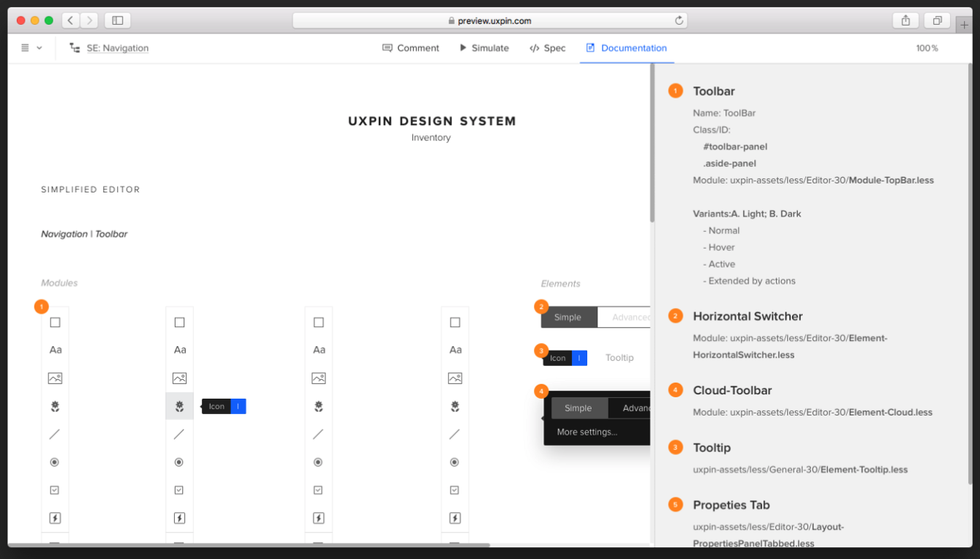Viewport: 980px width, 559px height.
Task: Open the SE: Navigation page link
Action: point(118,48)
